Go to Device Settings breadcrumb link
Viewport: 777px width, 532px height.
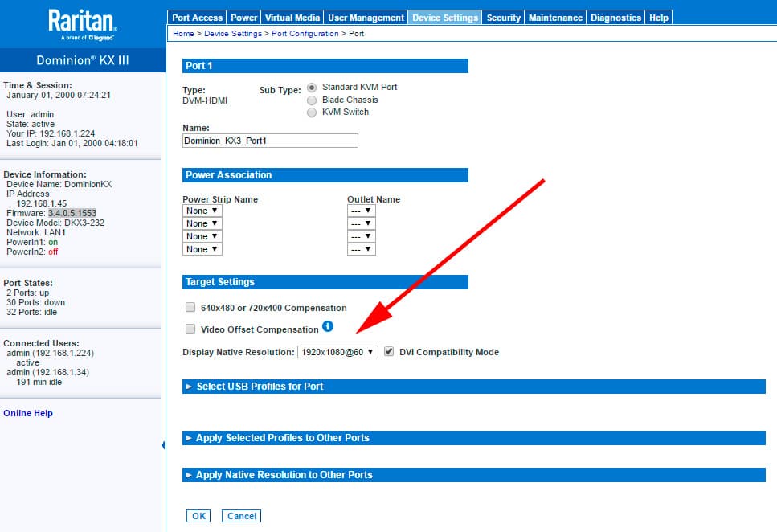[x=233, y=33]
